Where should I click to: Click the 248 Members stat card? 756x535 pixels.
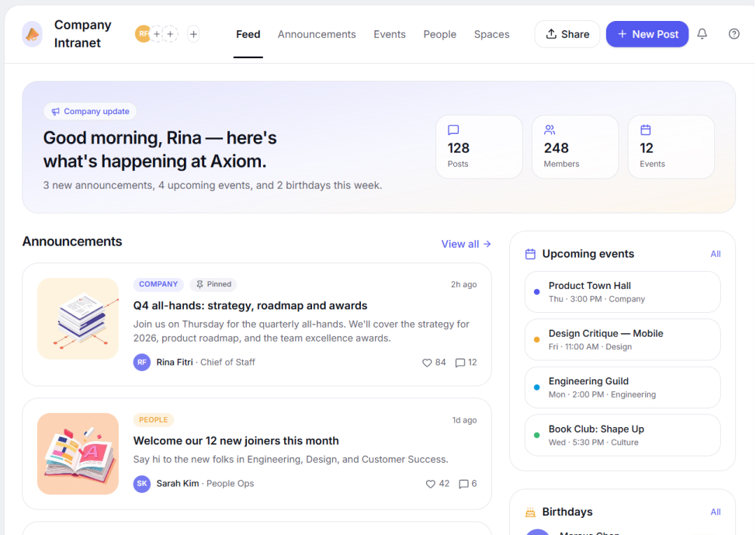pyautogui.click(x=574, y=147)
